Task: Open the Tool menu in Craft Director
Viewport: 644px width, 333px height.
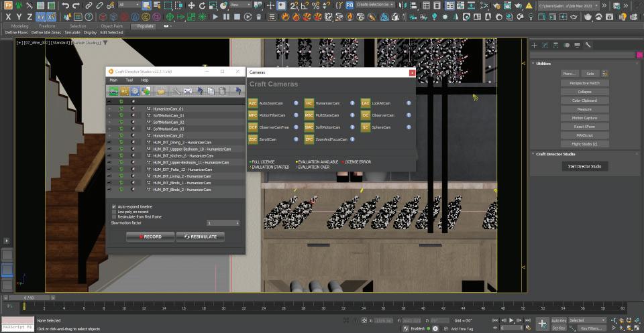Action: click(129, 80)
